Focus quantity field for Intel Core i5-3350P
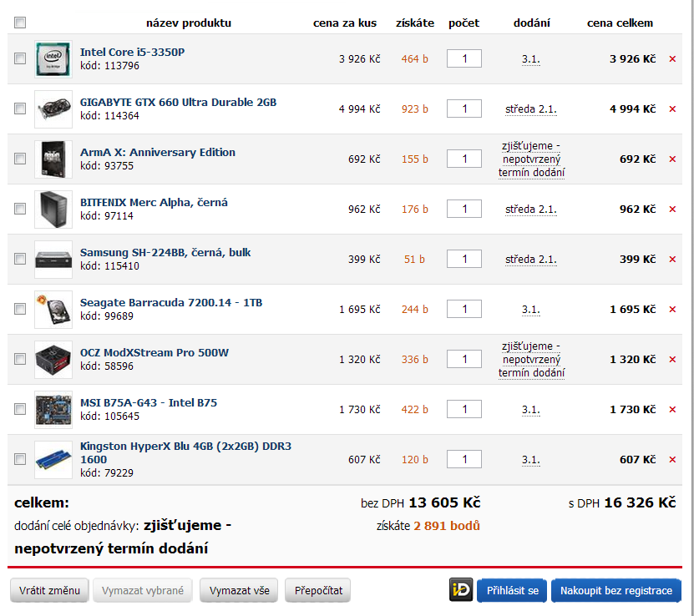 point(464,58)
